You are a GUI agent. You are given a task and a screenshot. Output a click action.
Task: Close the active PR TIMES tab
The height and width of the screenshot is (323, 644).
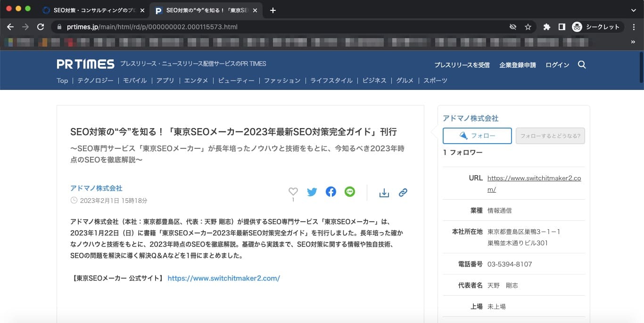tap(256, 10)
